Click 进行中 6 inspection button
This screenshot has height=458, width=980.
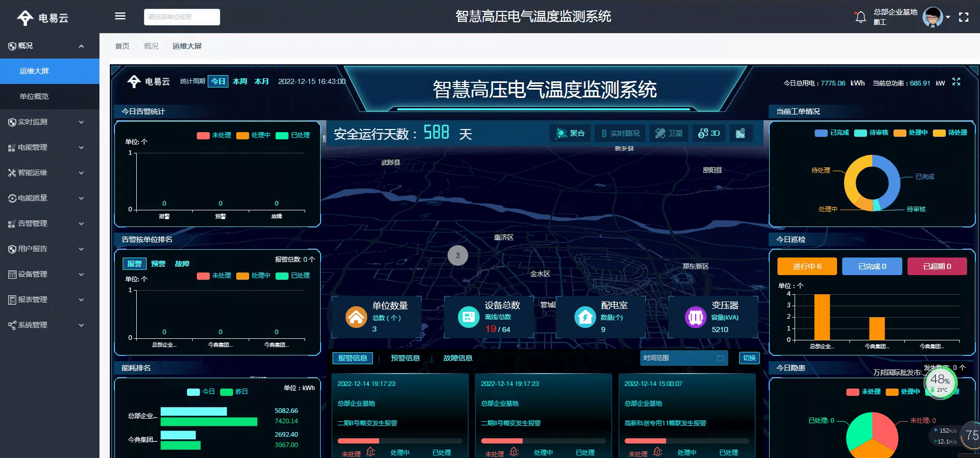(807, 266)
